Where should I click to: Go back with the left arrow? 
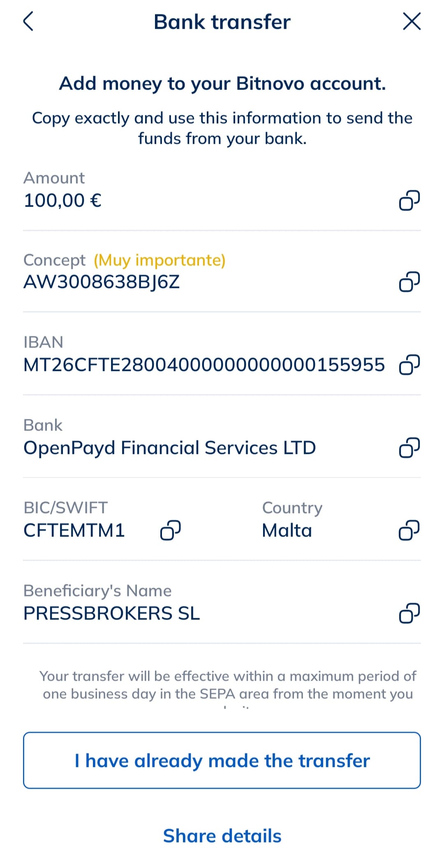click(28, 21)
